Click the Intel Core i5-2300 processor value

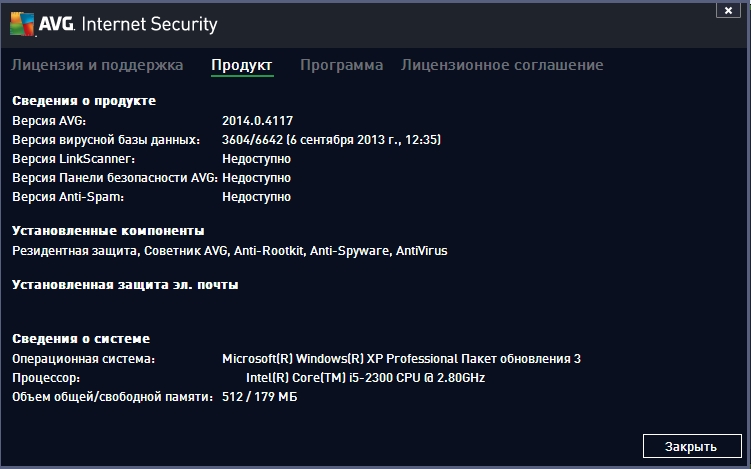pyautogui.click(x=365, y=377)
